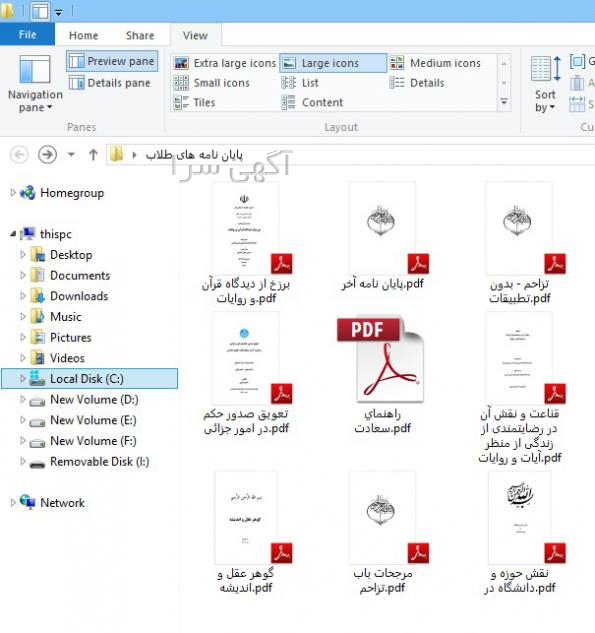595x633 pixels.
Task: Switch to the Home ribbon tab
Action: coord(83,36)
